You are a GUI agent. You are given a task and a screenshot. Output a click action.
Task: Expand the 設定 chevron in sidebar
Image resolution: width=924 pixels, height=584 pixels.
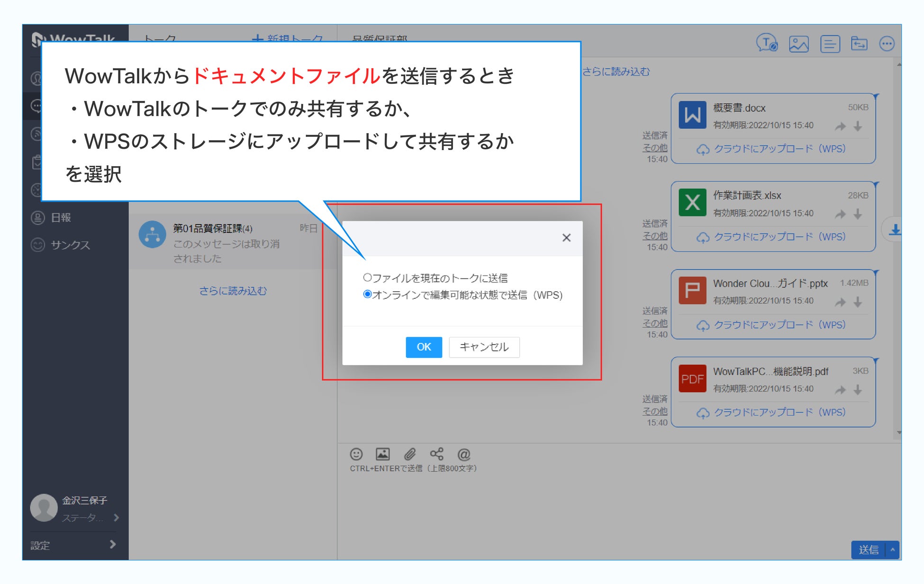[x=113, y=544]
